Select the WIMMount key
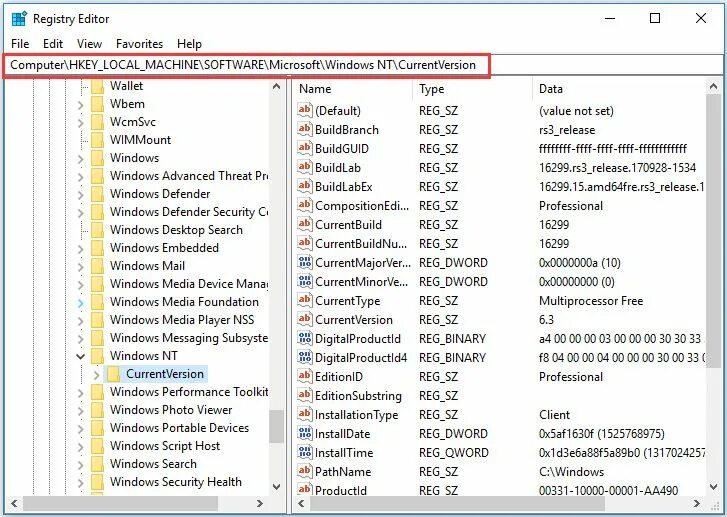727x517 pixels. click(x=140, y=140)
